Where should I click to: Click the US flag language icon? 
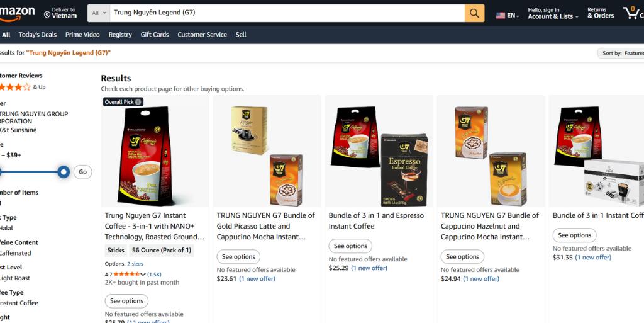(x=500, y=16)
